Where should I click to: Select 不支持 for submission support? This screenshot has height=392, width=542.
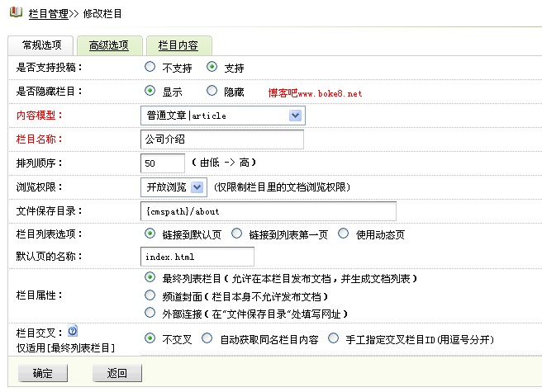(x=150, y=67)
